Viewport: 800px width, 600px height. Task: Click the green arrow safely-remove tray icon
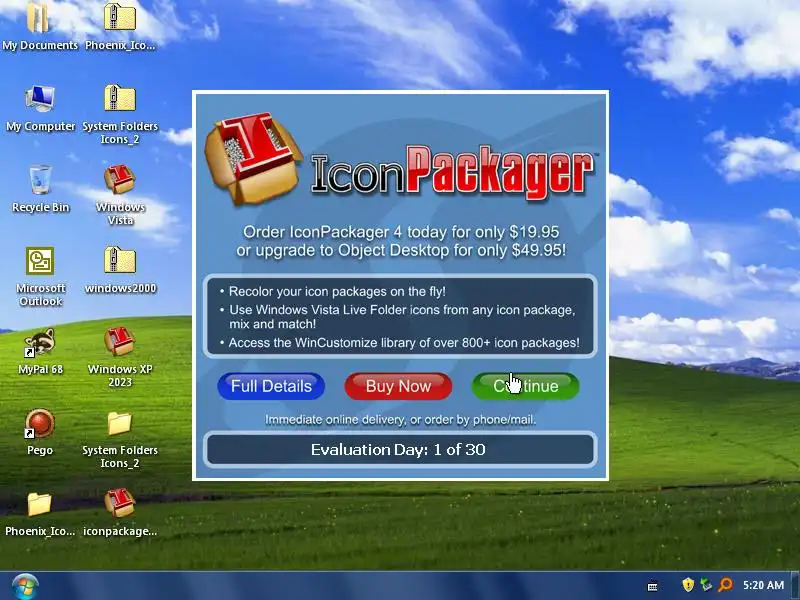click(706, 585)
